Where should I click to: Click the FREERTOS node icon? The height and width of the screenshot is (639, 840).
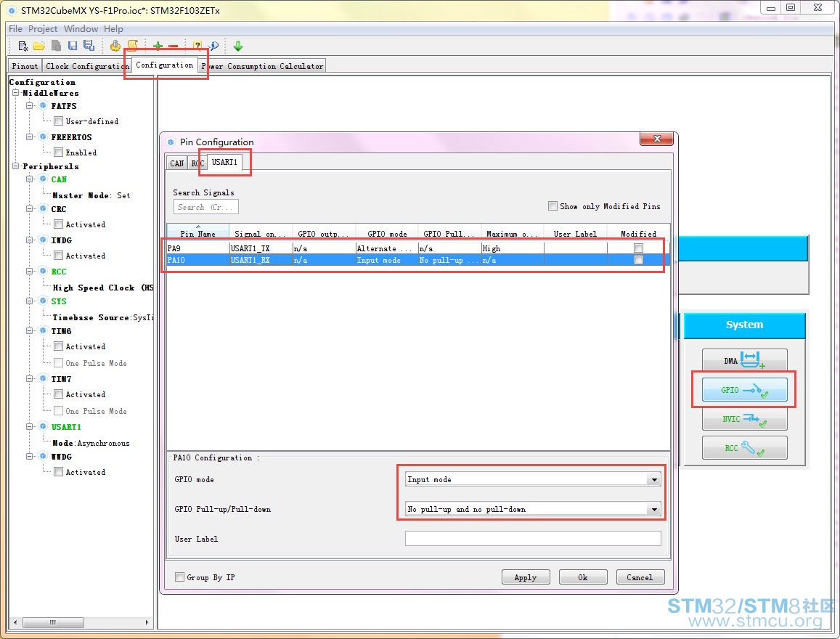pyautogui.click(x=44, y=137)
